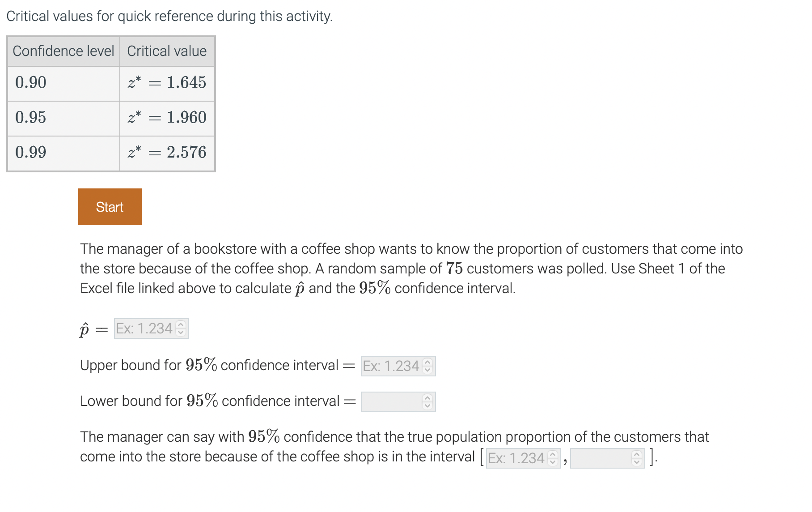The width and height of the screenshot is (812, 512).
Task: Decrement the Upper bound value
Action: 427,369
